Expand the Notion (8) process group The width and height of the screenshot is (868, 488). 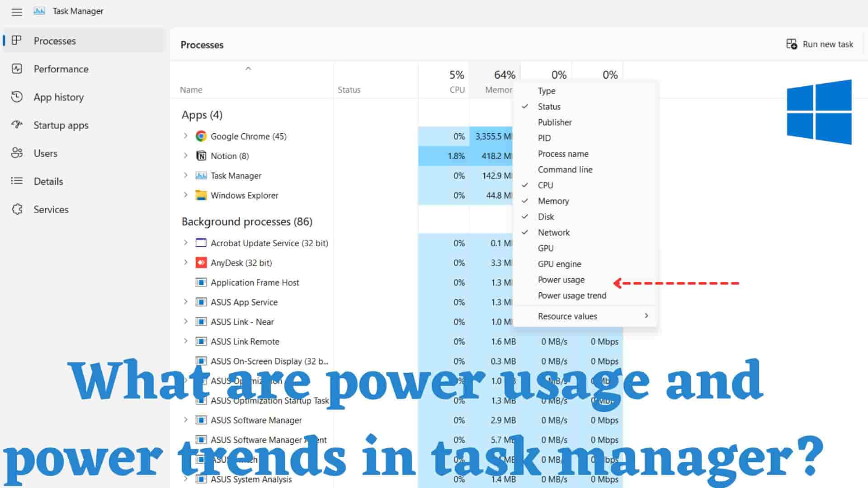click(x=185, y=156)
